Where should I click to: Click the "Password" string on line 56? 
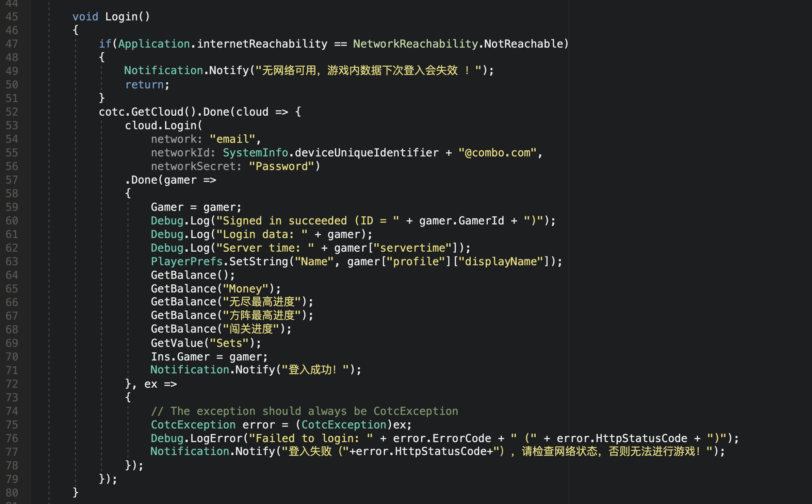(281, 166)
